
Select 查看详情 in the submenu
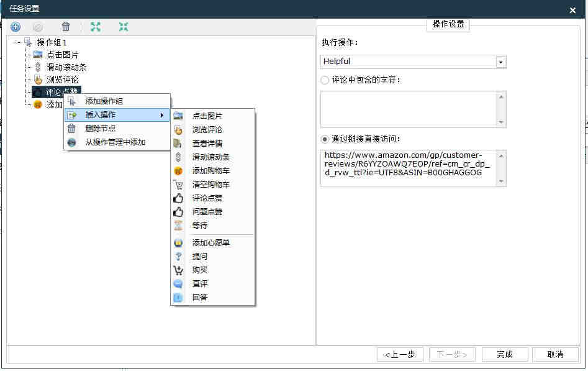(212, 144)
